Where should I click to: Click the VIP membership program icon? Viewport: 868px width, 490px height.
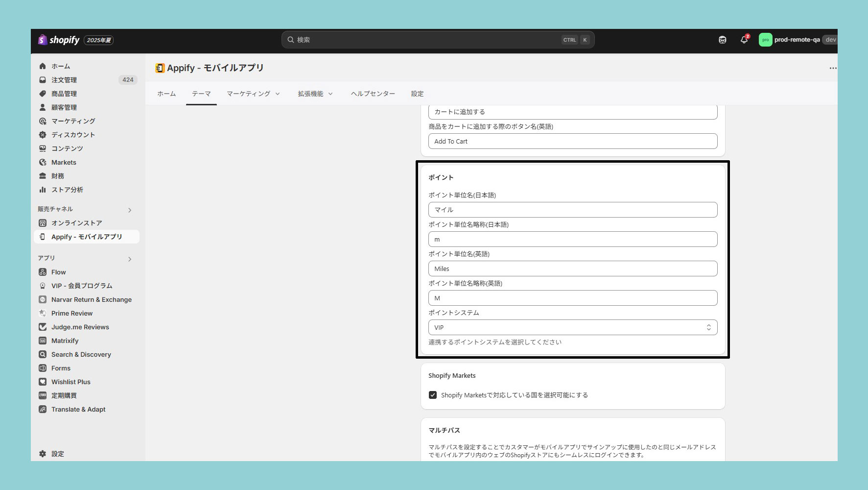tap(43, 286)
